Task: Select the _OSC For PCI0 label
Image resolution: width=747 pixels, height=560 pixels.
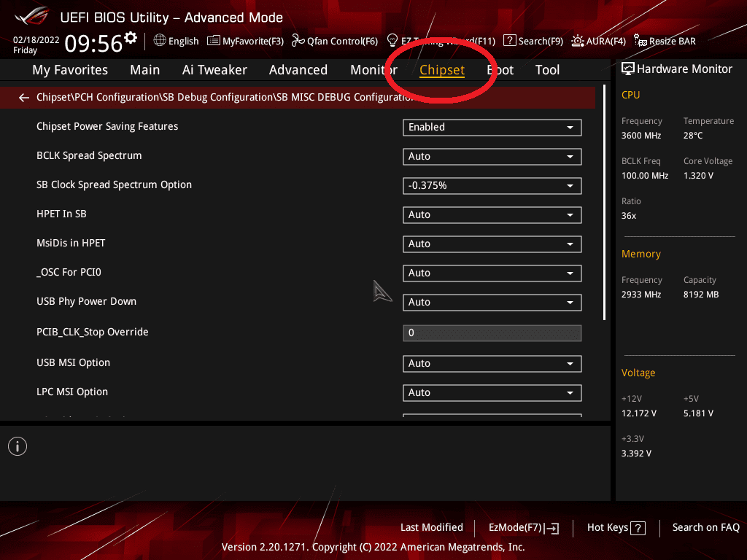Action: coord(69,273)
